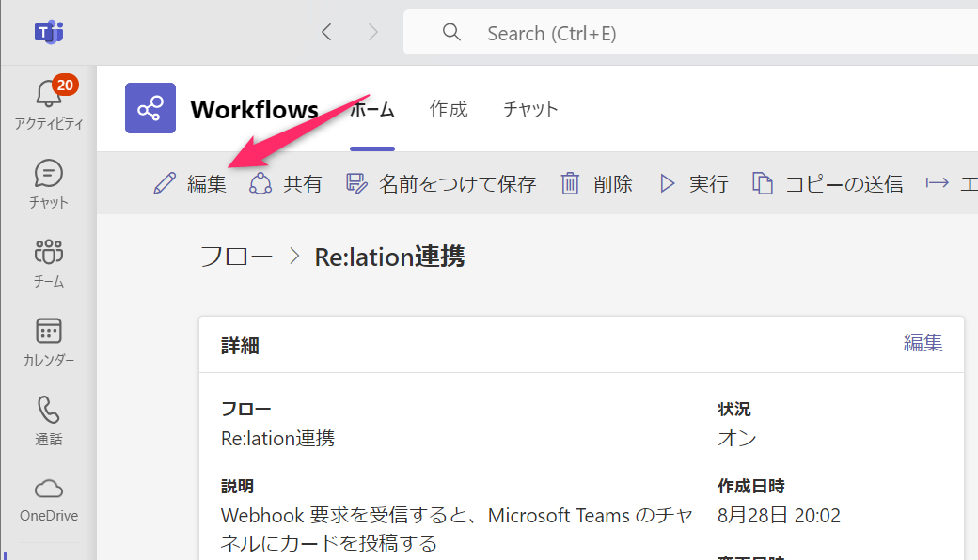Select the 詳細 card heading
The height and width of the screenshot is (560, 978).
pos(240,346)
